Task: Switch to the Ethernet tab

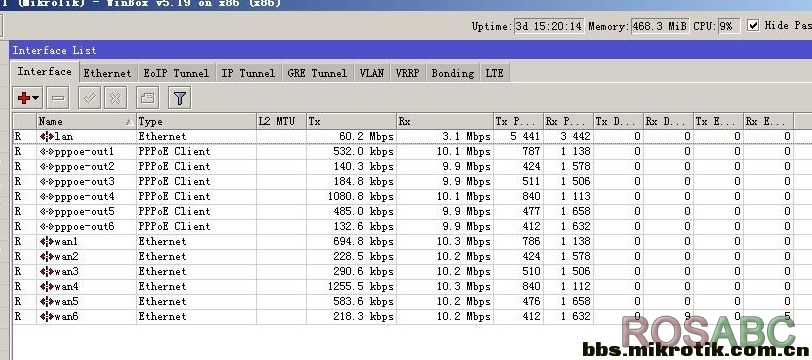Action: pos(108,73)
